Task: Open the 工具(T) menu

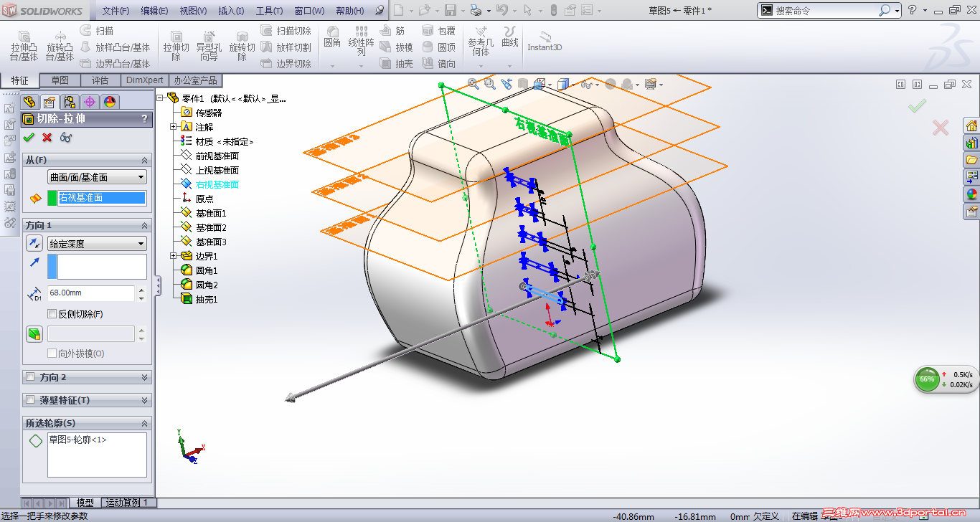Action: point(270,11)
